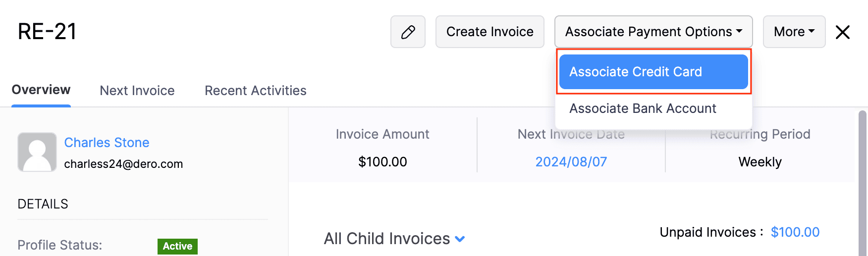
Task: View the Recent Activities tab
Action: coord(255,91)
